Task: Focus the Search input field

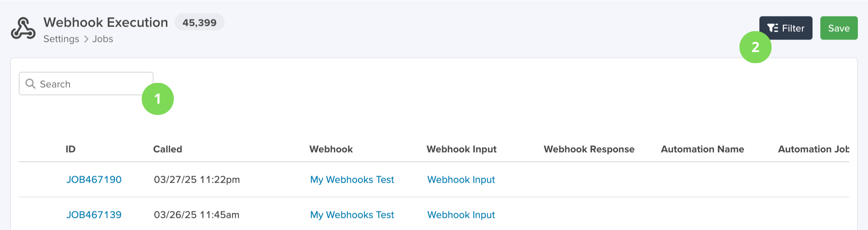Action: pyautogui.click(x=86, y=84)
